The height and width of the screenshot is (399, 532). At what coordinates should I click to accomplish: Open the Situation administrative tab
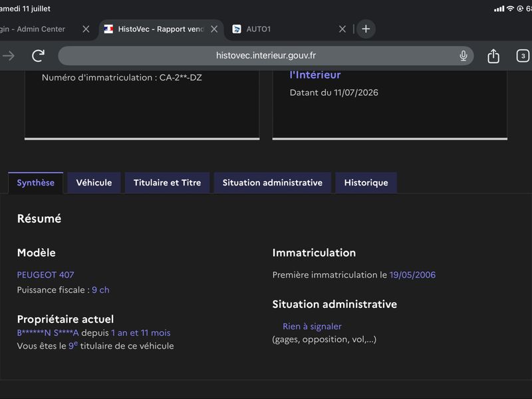(273, 183)
